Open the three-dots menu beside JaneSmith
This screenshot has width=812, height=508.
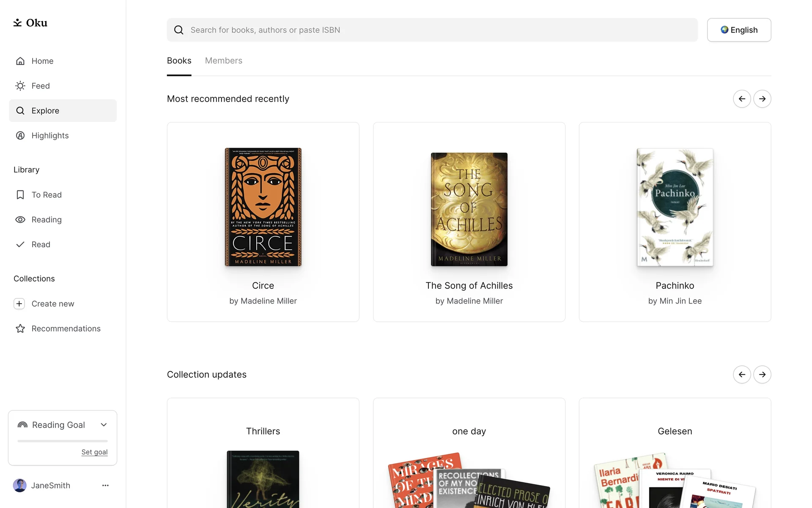coord(105,486)
